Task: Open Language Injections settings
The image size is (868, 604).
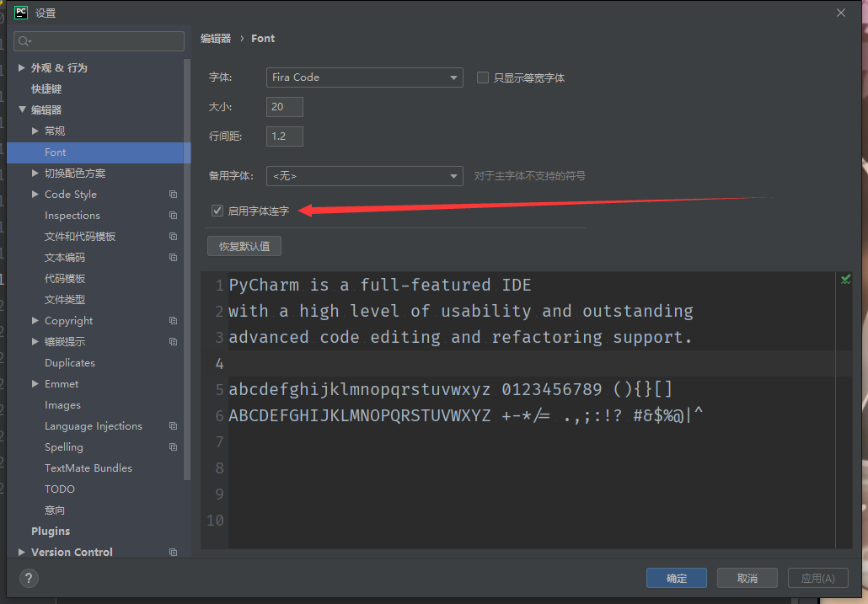Action: [94, 426]
